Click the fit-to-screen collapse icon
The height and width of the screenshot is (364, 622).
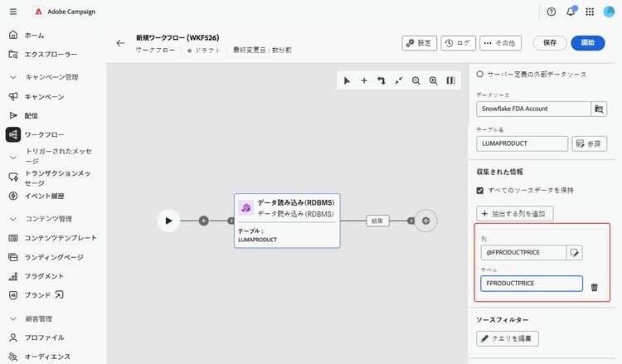tap(398, 81)
